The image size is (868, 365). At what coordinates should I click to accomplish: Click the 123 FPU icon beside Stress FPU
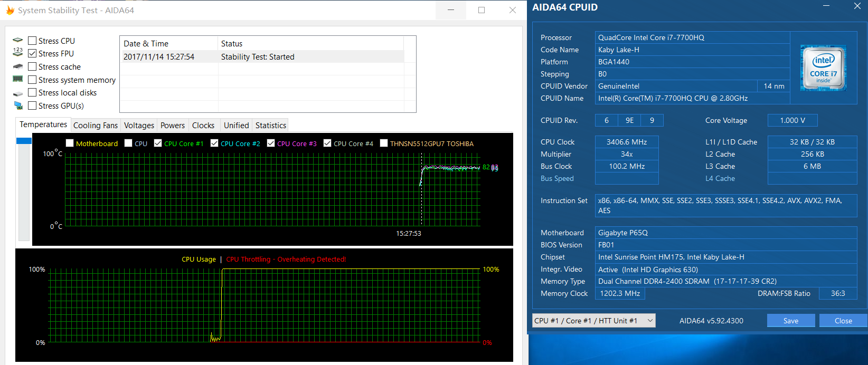[x=18, y=52]
